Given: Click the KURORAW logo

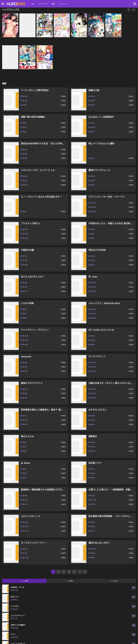Looking at the screenshot, I should [x=16, y=4].
